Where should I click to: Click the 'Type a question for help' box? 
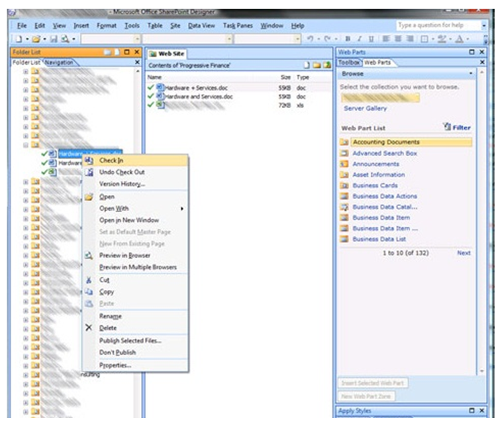[x=439, y=25]
